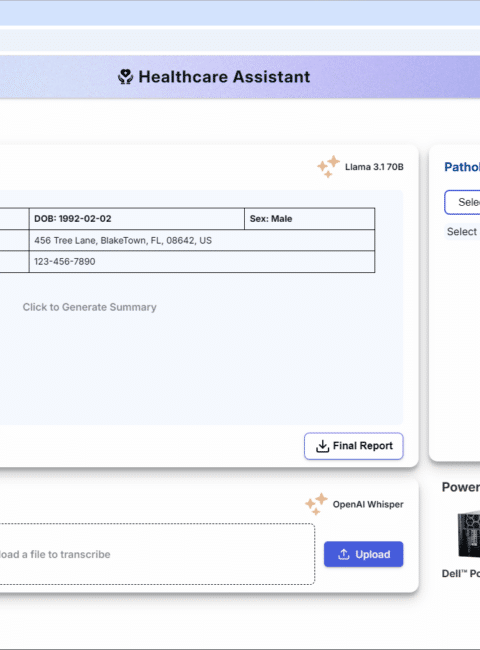This screenshot has width=480, height=650.
Task: Click the phone number '123-456-7890' cell
Action: pos(202,262)
